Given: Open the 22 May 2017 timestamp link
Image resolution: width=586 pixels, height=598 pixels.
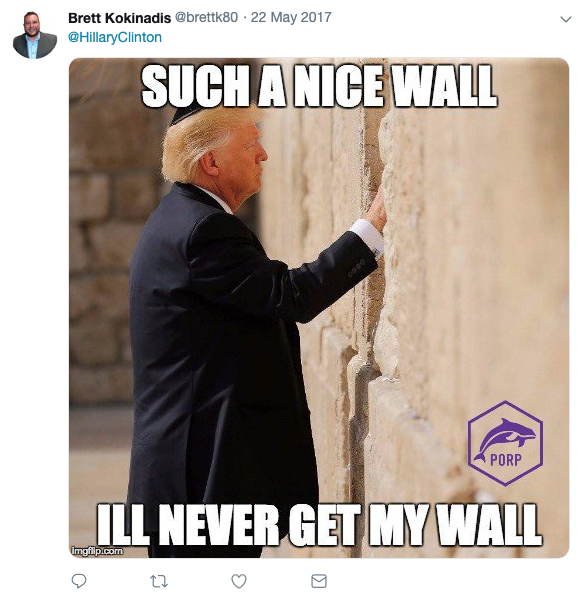Looking at the screenshot, I should pos(291,18).
